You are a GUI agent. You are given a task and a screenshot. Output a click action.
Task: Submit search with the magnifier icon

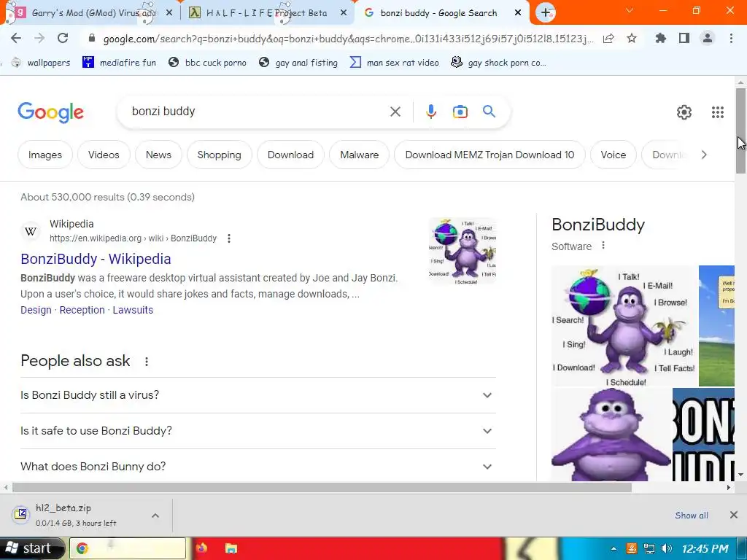click(x=489, y=112)
